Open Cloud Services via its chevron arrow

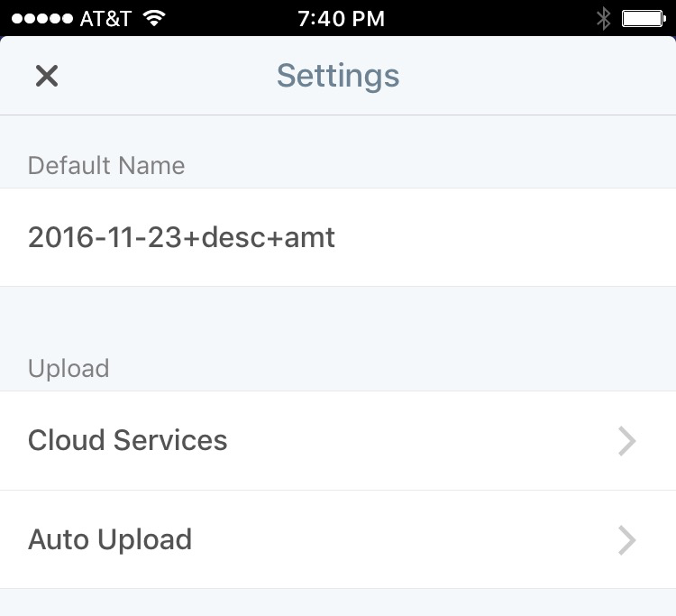coord(627,440)
